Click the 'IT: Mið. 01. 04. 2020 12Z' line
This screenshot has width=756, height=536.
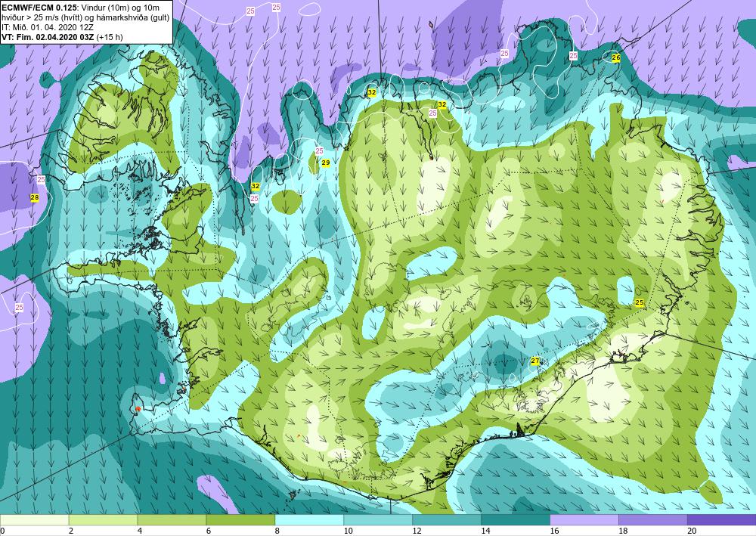[x=48, y=27]
